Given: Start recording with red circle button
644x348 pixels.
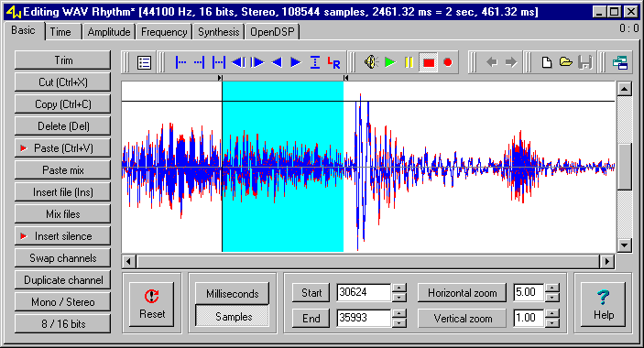Looking at the screenshot, I should (x=448, y=62).
